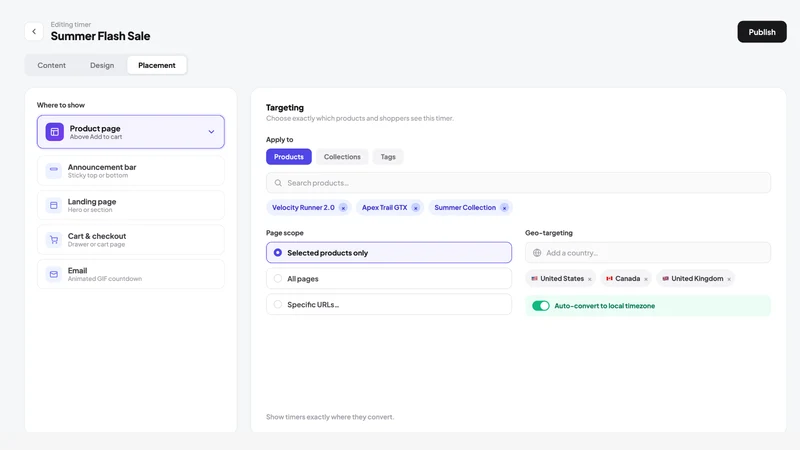Remove the Apex Trail GTX chip
Viewport: 800px width, 450px height.
pyautogui.click(x=416, y=208)
